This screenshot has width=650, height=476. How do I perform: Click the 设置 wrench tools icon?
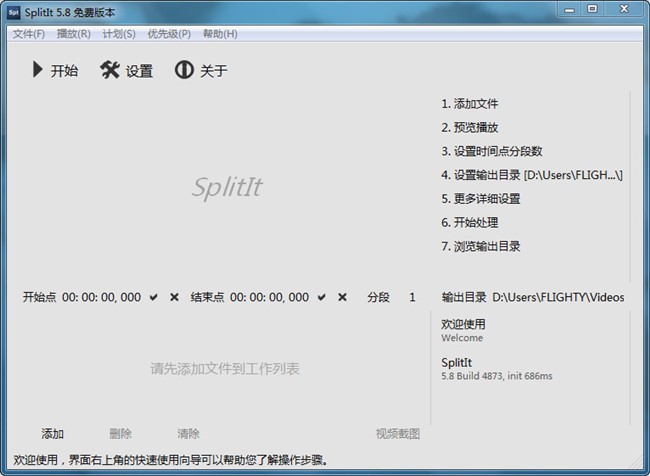pyautogui.click(x=110, y=70)
